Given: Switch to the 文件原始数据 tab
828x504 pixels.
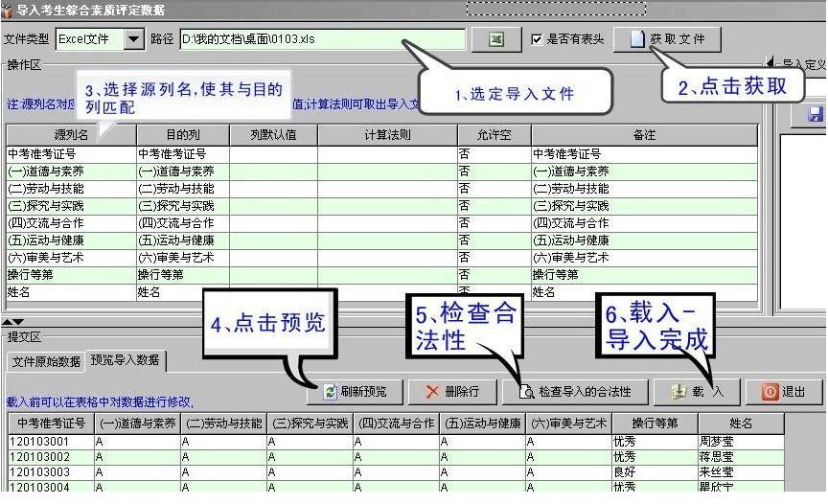Looking at the screenshot, I should 46,361.
